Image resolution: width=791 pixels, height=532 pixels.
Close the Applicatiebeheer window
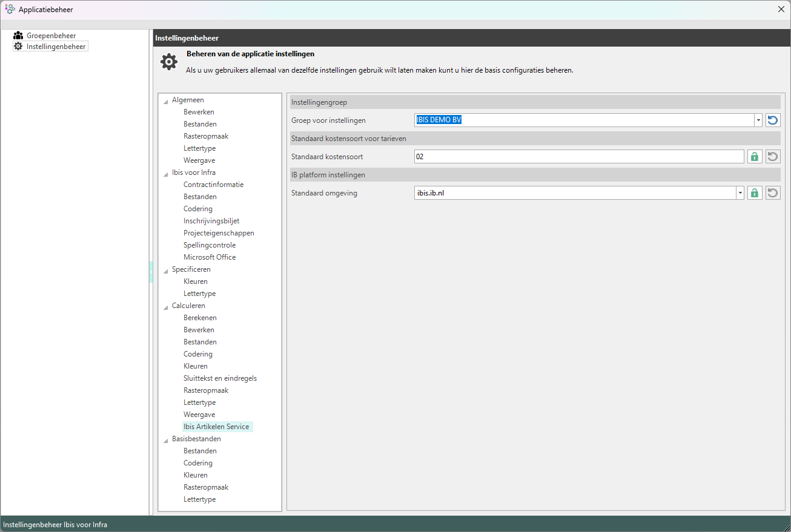tap(781, 9)
